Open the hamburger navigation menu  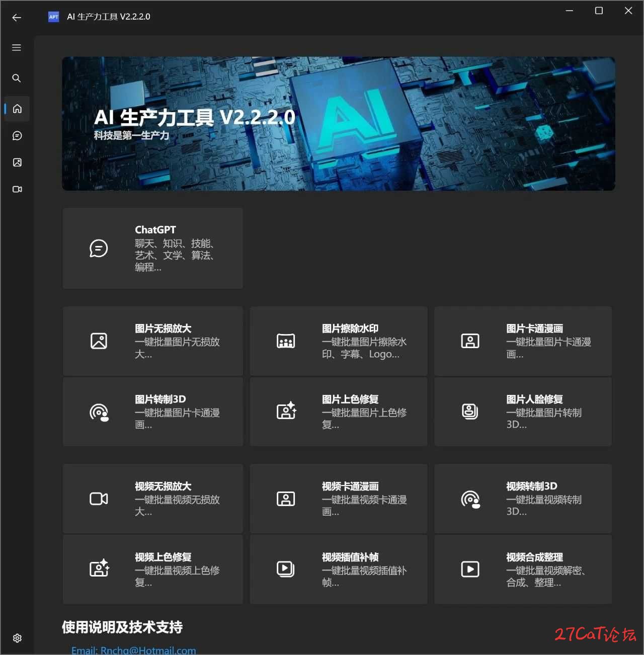click(x=17, y=48)
